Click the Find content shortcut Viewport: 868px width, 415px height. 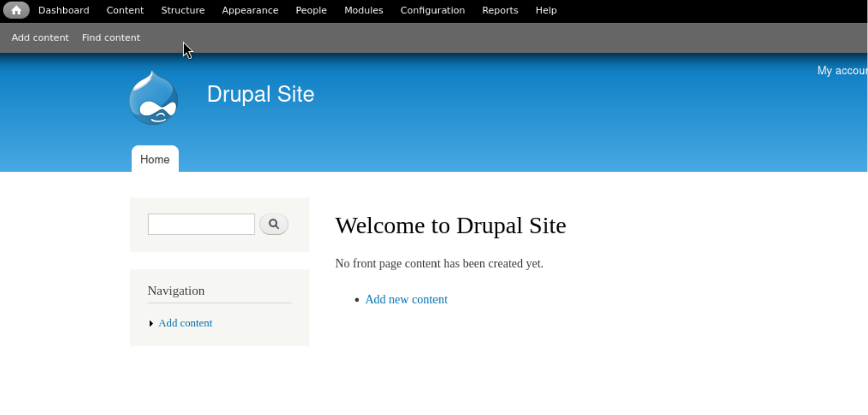click(x=111, y=37)
